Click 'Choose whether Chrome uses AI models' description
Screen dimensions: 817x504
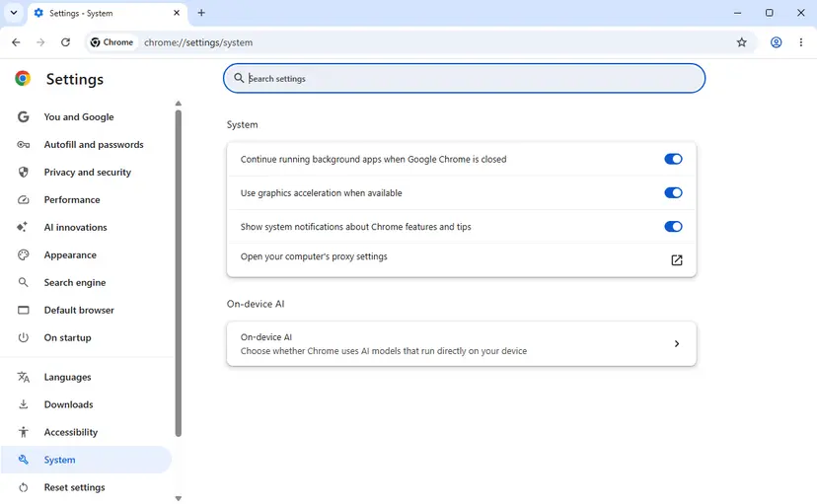tap(384, 351)
